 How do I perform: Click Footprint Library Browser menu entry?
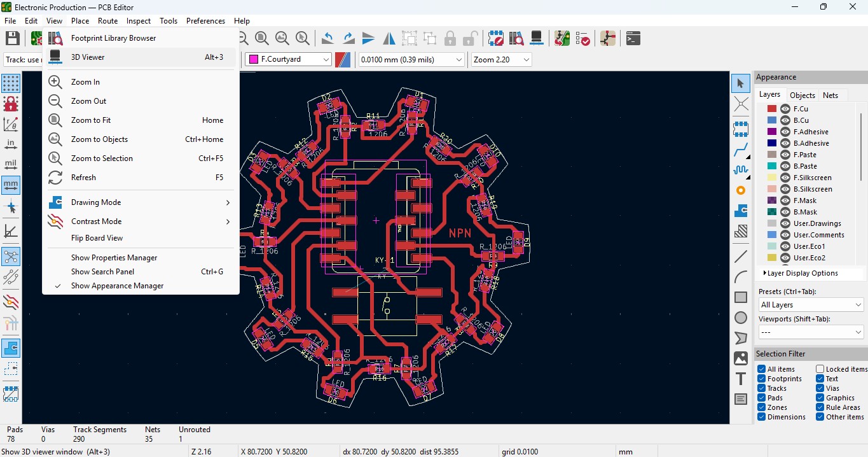coord(141,38)
